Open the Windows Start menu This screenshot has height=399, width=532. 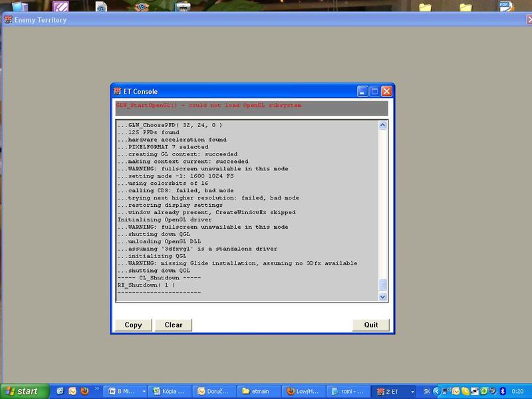coord(25,391)
